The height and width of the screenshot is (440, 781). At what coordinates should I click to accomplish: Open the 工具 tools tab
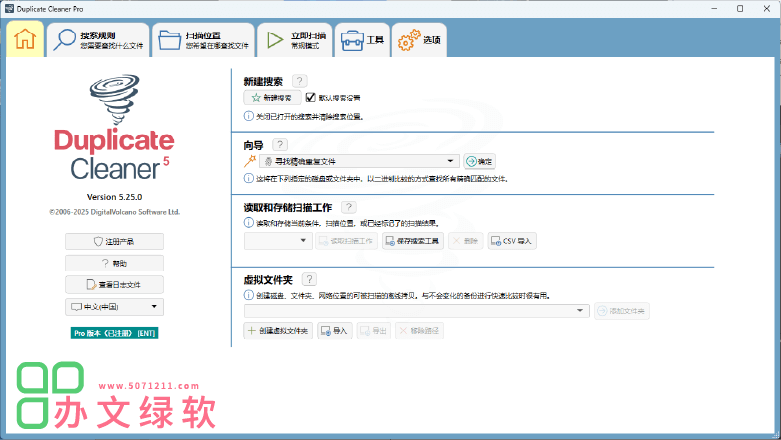pyautogui.click(x=362, y=40)
